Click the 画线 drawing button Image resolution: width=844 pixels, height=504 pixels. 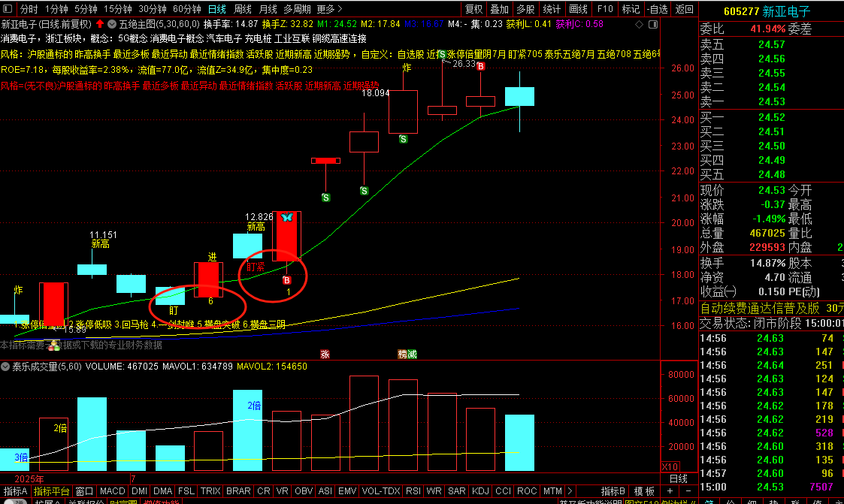(x=578, y=9)
